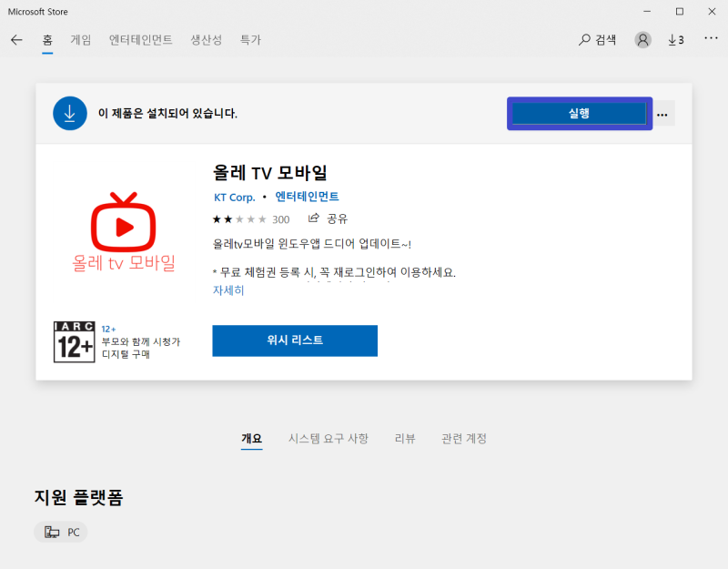Open the 리뷰 tab
The height and width of the screenshot is (569, 728).
(x=404, y=439)
